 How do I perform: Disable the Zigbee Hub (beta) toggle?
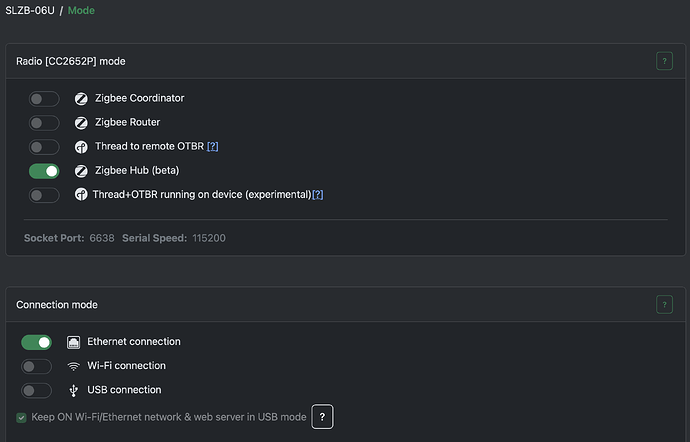coord(44,171)
